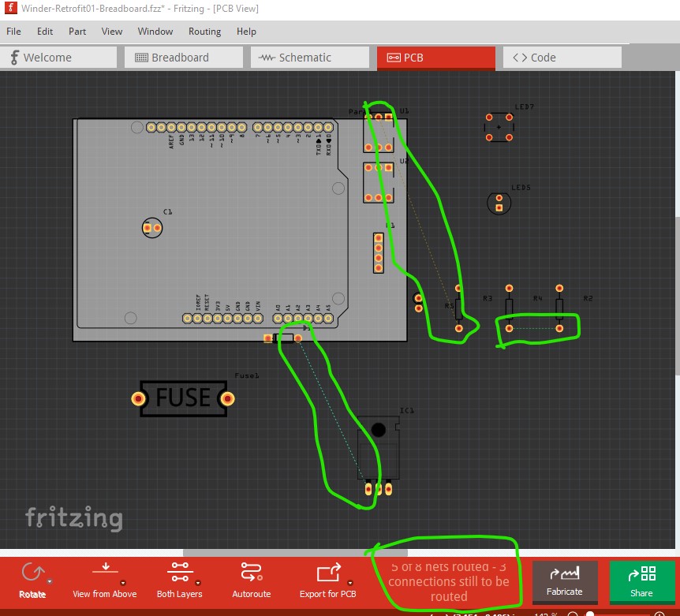Switch to the Code tab
680x616 pixels.
pyautogui.click(x=562, y=58)
